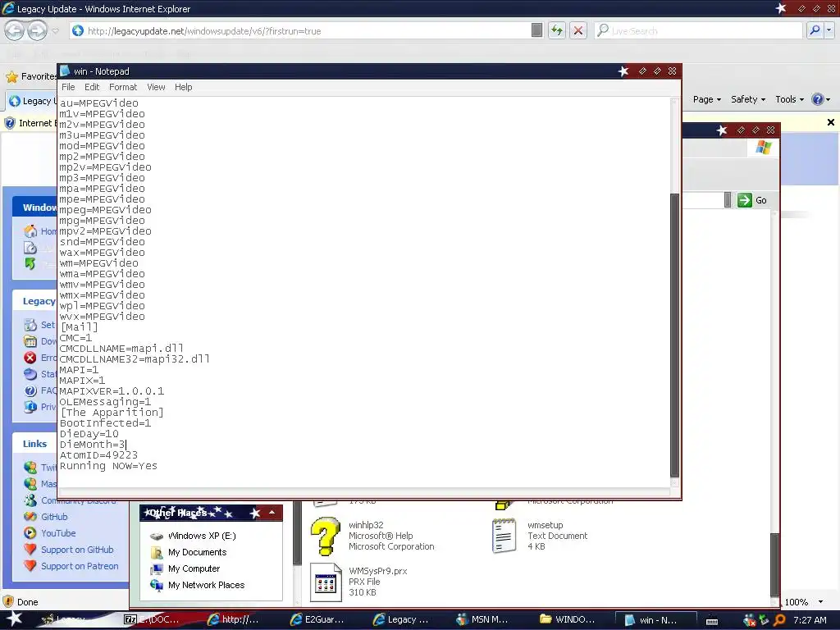Open the Edit menu in Notepad
The image size is (840, 630).
[x=92, y=87]
